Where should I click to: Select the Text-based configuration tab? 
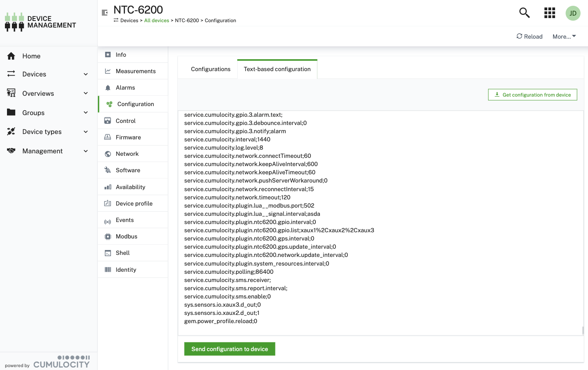[x=277, y=69]
